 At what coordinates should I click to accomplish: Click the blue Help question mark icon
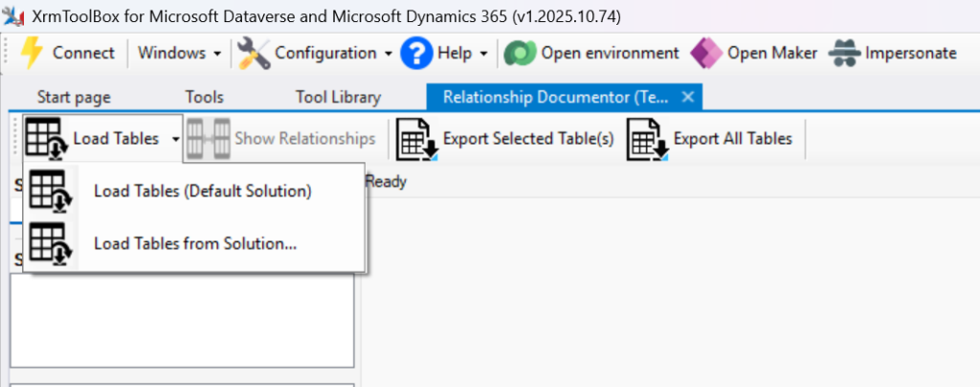point(416,53)
